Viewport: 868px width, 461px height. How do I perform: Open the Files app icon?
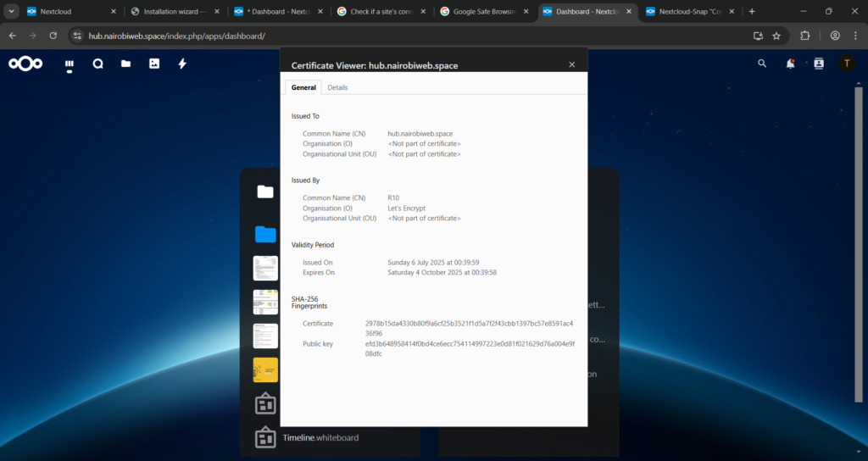pyautogui.click(x=126, y=64)
